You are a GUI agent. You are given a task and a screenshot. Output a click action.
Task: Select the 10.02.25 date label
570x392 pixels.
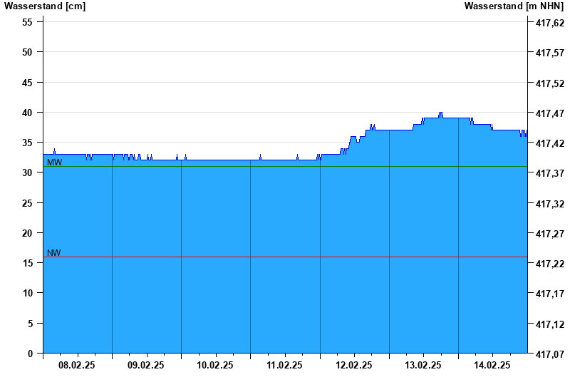(215, 365)
